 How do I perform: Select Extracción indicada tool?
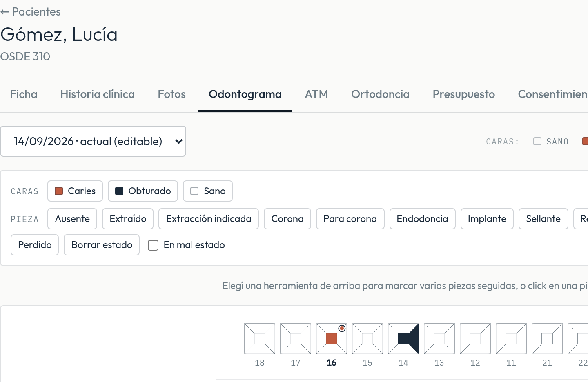click(209, 219)
